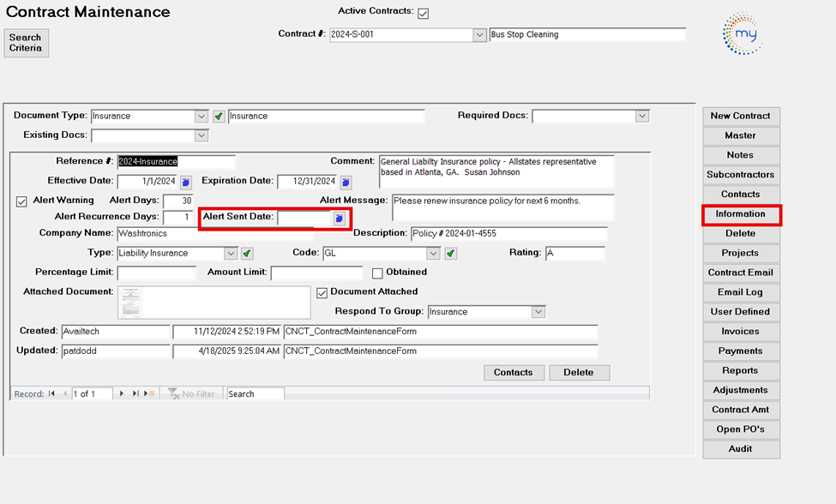Jump to first record in navigator
The height and width of the screenshot is (504, 836).
[x=52, y=393]
